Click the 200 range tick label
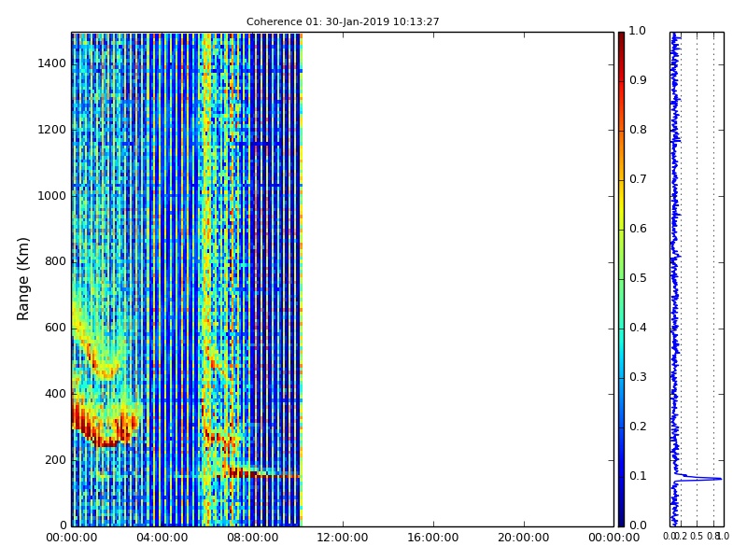The image size is (747, 560). coord(55,460)
